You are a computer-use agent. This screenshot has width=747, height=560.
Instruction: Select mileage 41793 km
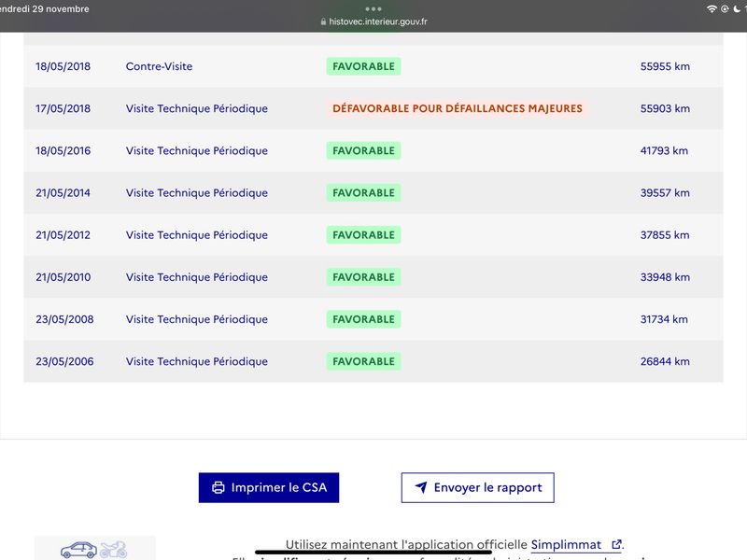click(x=664, y=150)
